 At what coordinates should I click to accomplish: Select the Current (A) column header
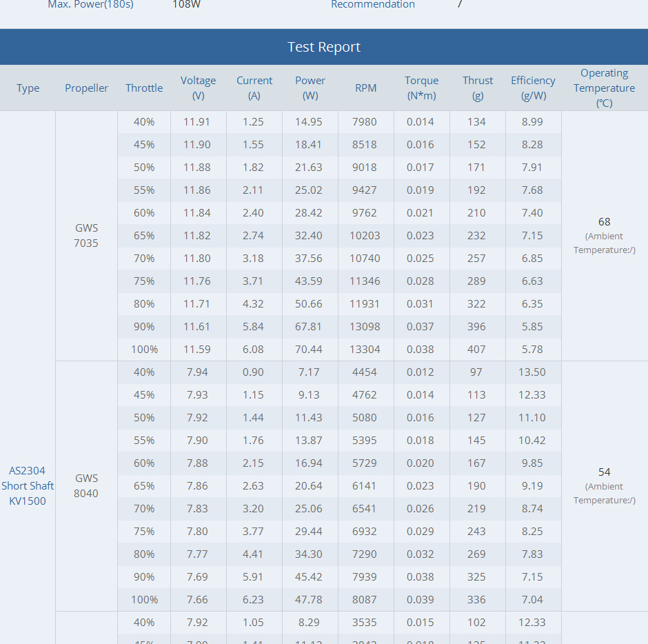(x=254, y=88)
